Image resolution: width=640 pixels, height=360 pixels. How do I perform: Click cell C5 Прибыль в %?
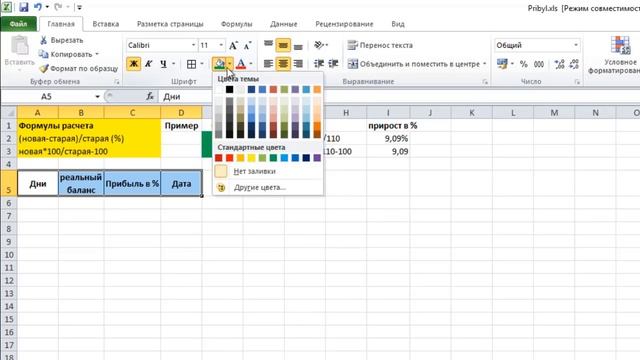(x=132, y=183)
